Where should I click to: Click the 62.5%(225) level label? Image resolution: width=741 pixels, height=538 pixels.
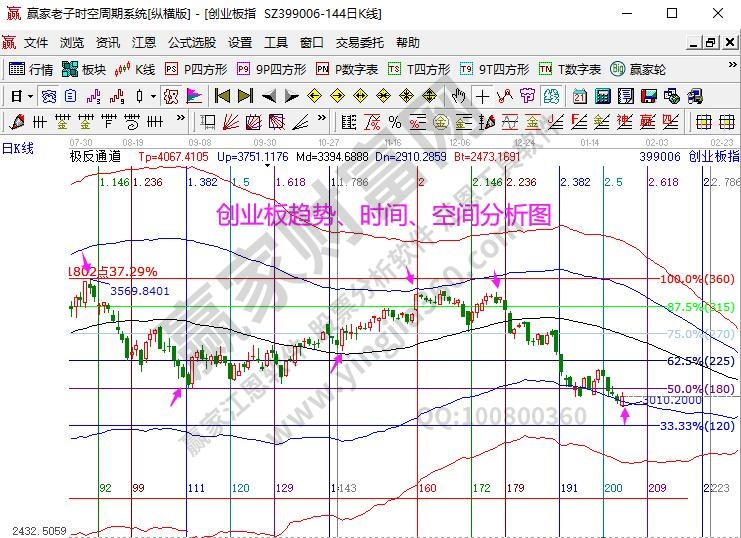coord(701,361)
